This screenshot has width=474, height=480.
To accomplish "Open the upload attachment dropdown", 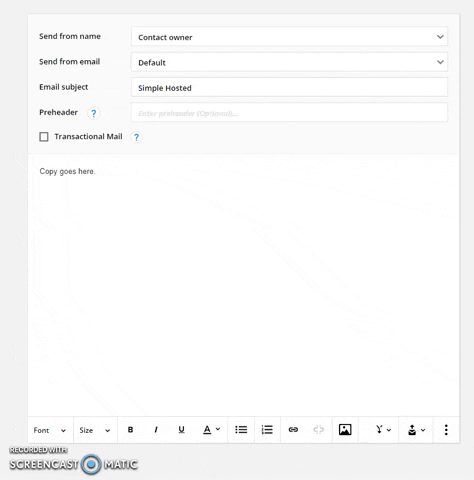I will click(x=416, y=430).
